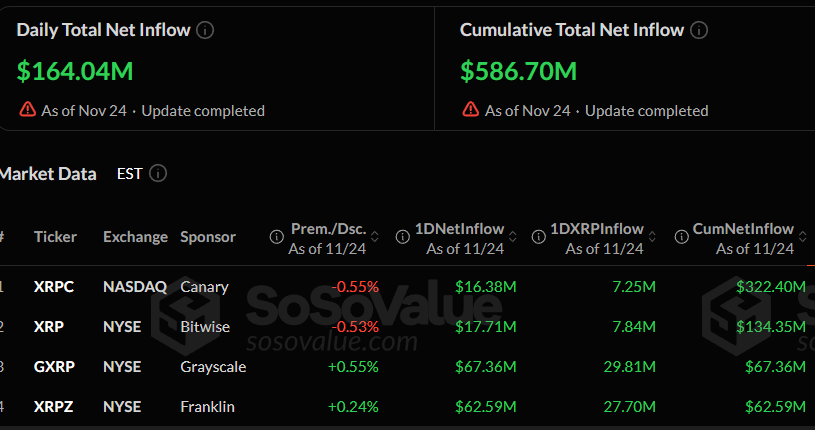Viewport: 815px width, 430px height.
Task: Click info icon left of 1DNetInflow header
Action: pos(402,237)
